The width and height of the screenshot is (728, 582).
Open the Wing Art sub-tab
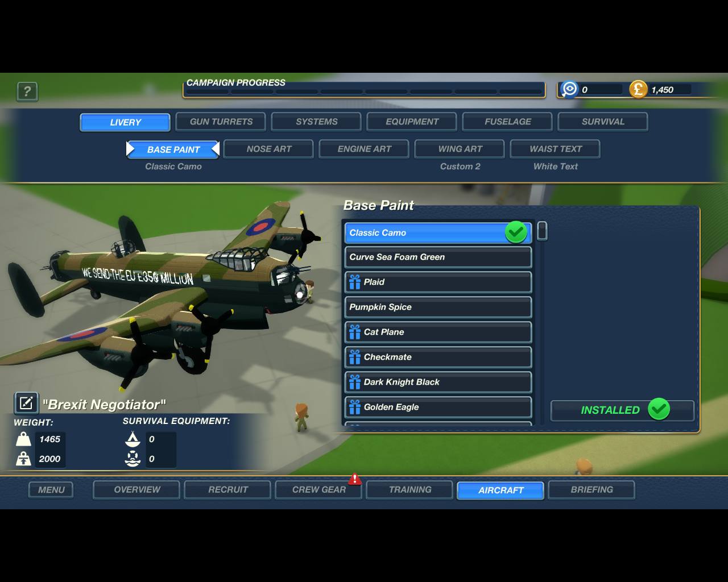[x=460, y=149]
